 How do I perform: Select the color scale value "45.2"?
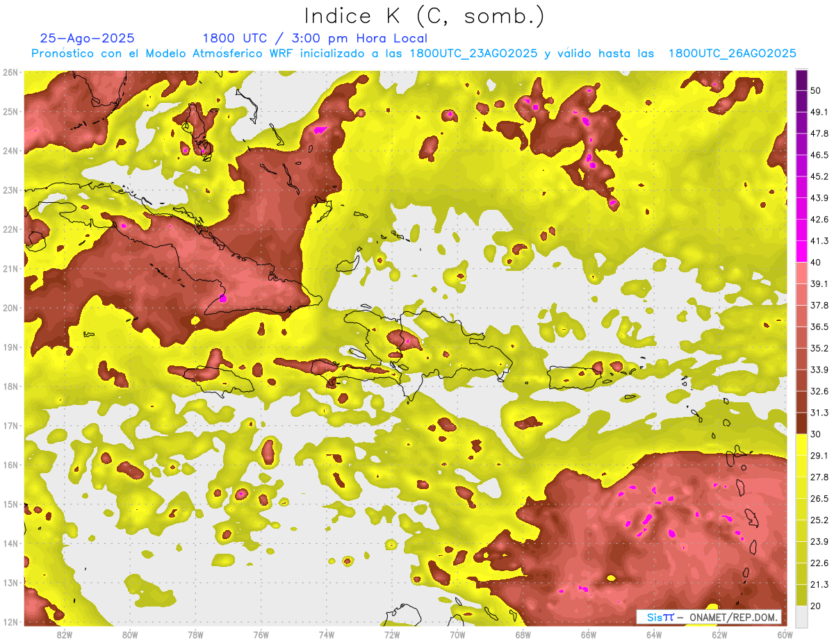coord(819,176)
